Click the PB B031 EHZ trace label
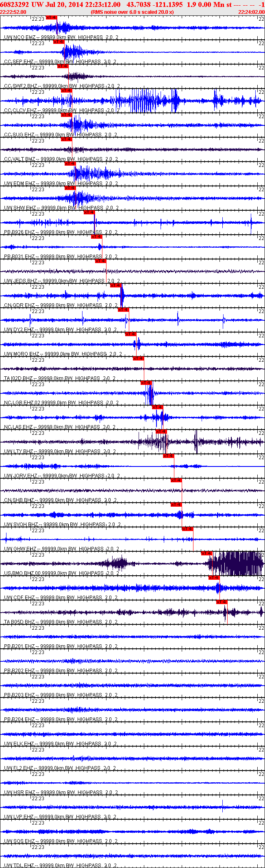265x868 pixels. (x=61, y=257)
